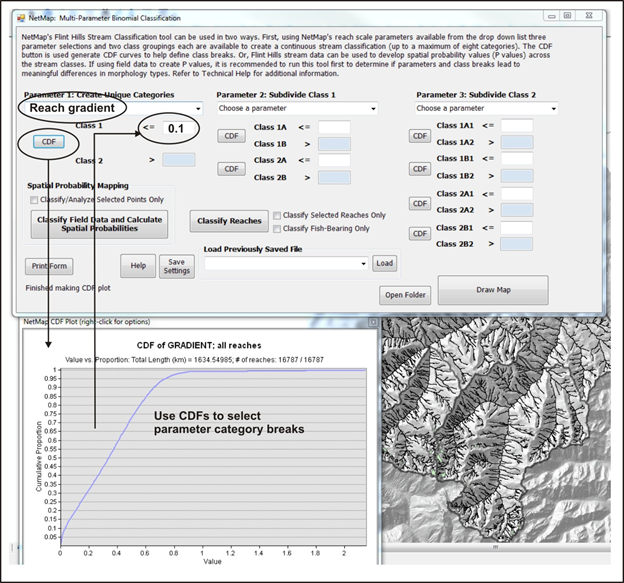Click the Save Settings button
This screenshot has height=583, width=624.
pyautogui.click(x=176, y=265)
